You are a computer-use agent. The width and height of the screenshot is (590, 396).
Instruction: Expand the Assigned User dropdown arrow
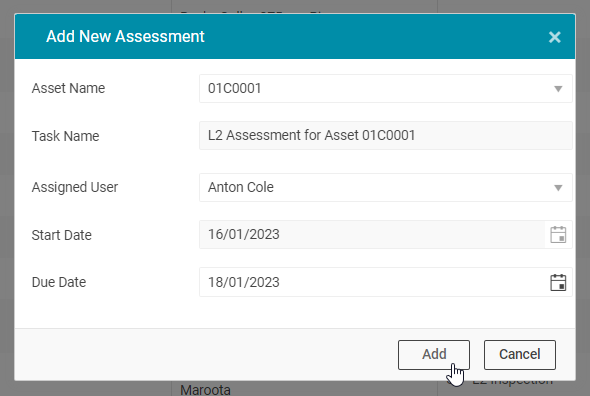point(558,187)
